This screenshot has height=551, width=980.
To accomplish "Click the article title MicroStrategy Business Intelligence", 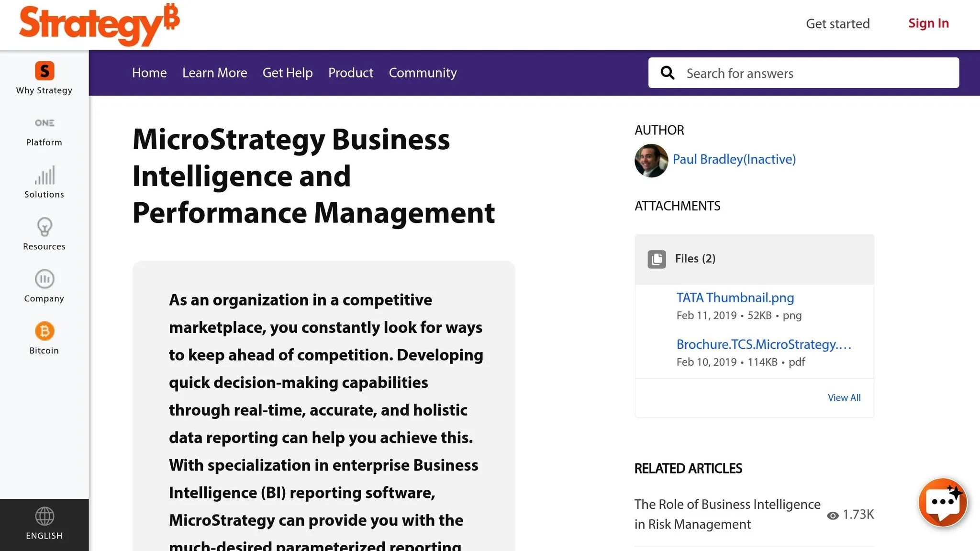I will pyautogui.click(x=313, y=176).
